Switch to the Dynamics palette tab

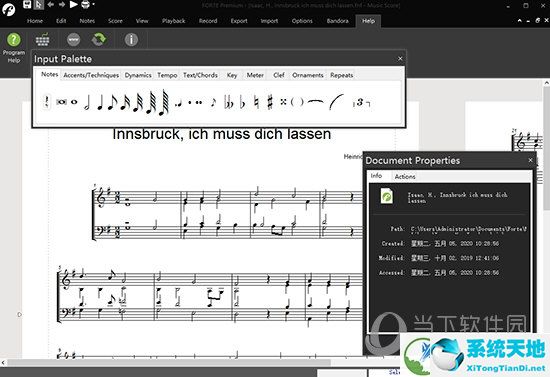pos(138,75)
